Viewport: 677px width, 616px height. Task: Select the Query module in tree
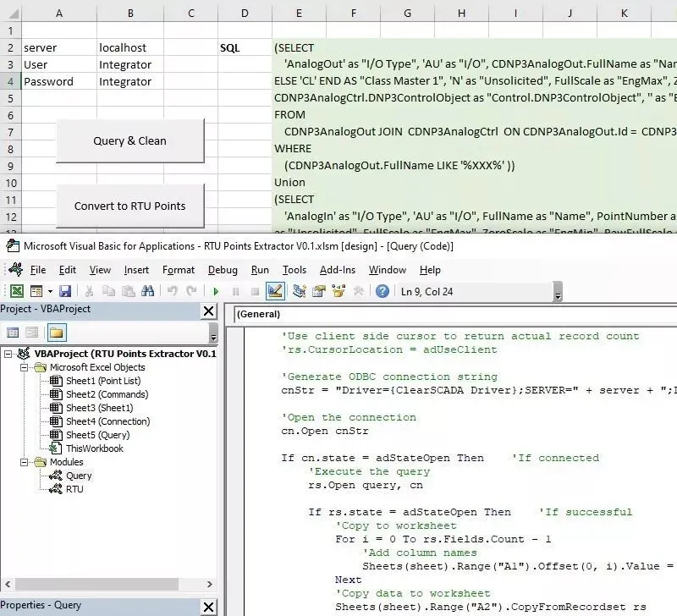(x=78, y=476)
